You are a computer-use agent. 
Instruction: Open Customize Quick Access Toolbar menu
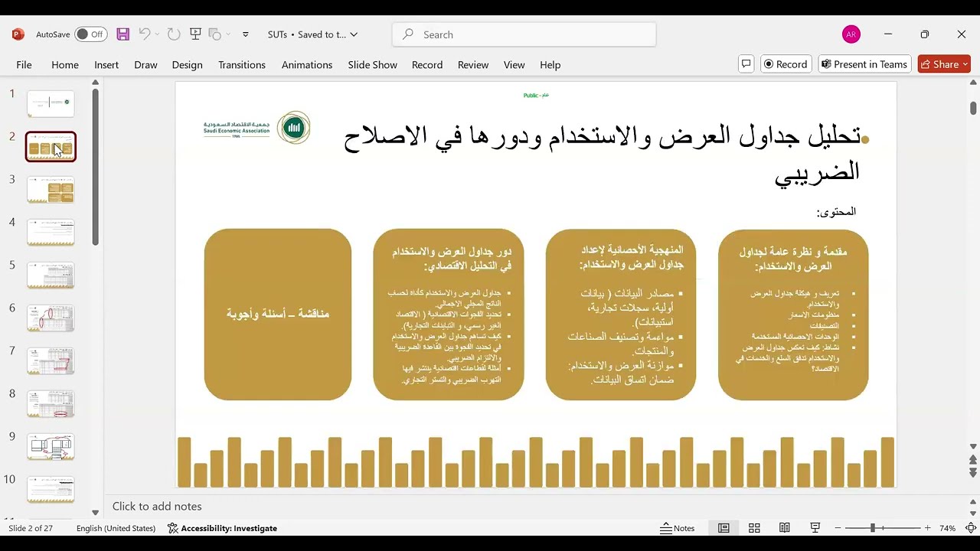tap(246, 34)
